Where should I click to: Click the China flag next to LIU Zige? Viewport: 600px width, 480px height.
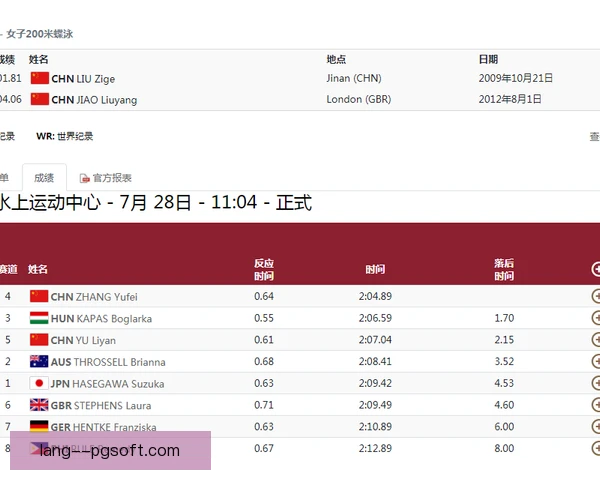coord(39,78)
